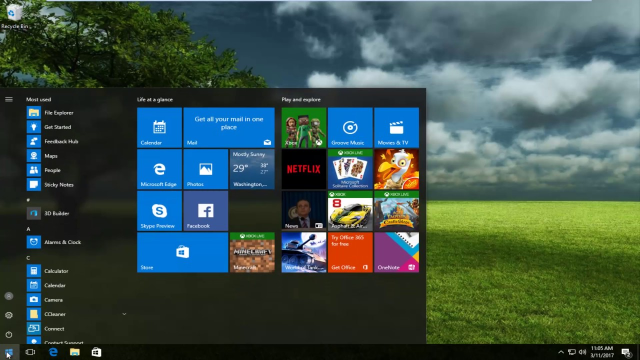Open the People app
This screenshot has width=640, height=360.
(x=76, y=170)
